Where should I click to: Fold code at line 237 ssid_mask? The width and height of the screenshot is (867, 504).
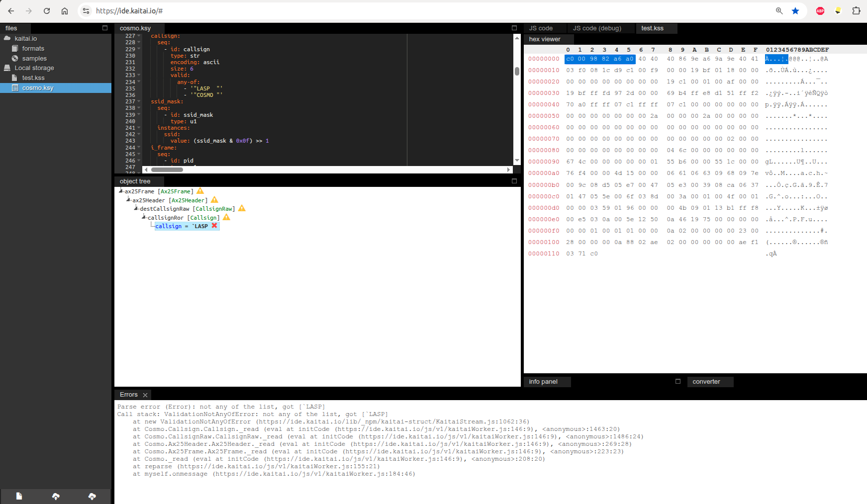(139, 101)
